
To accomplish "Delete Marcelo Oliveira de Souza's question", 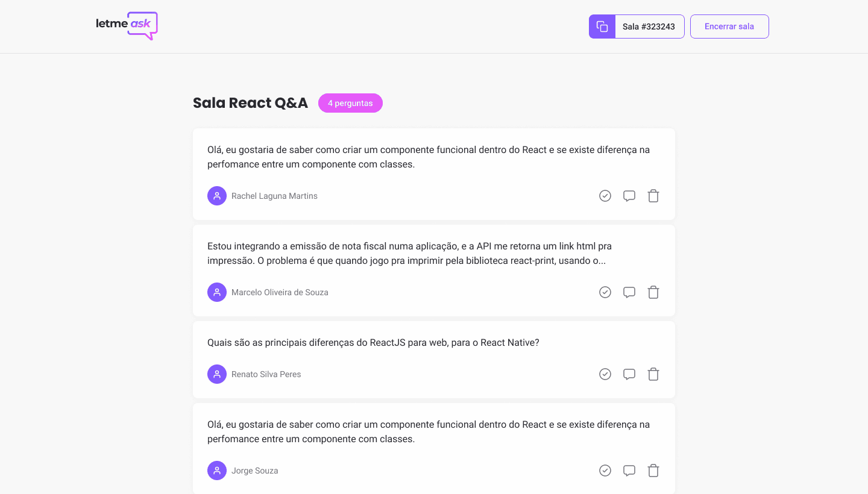I will [x=653, y=292].
